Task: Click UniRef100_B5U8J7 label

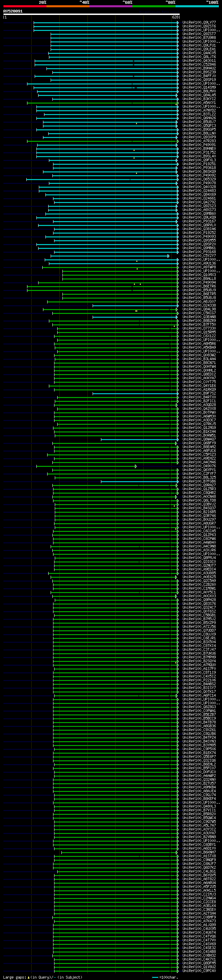Action: [199, 122]
